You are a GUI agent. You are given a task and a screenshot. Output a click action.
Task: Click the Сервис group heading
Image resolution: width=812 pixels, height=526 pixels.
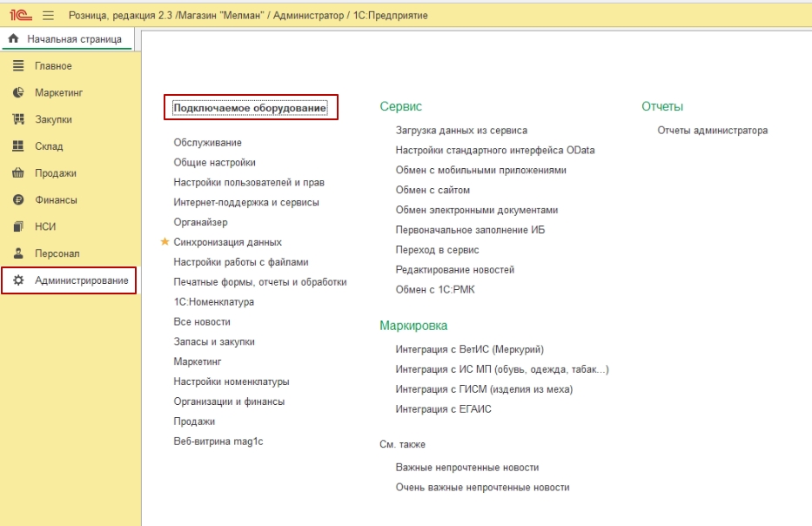pos(401,106)
